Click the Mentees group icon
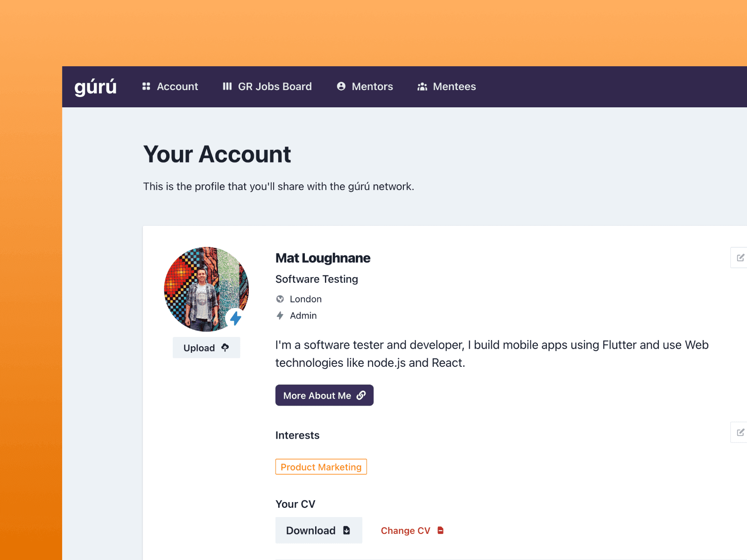This screenshot has width=747, height=560. (x=423, y=87)
